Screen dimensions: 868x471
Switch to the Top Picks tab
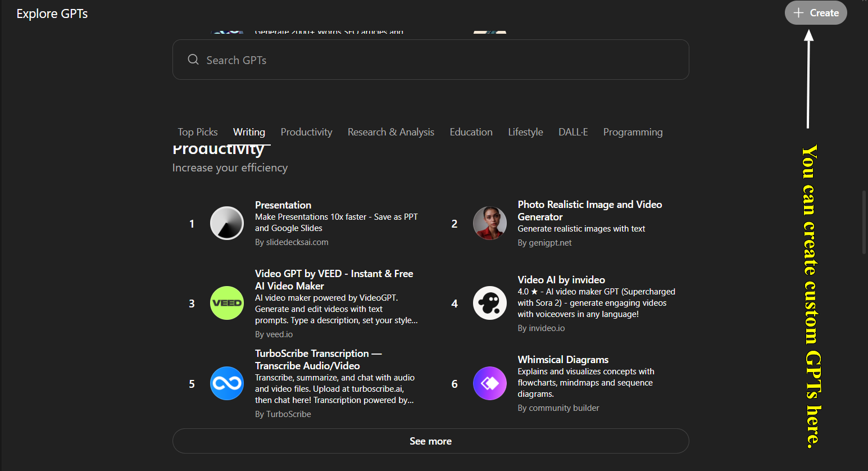198,132
